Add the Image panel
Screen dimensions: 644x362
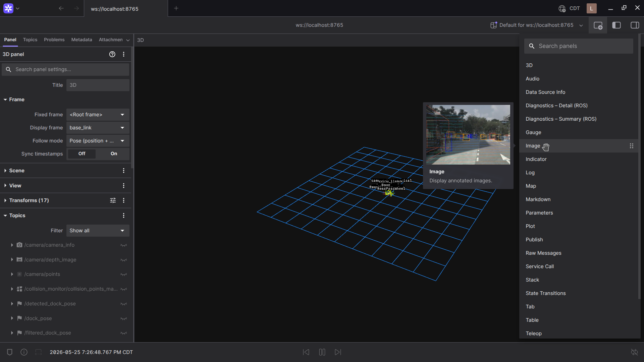(x=579, y=146)
